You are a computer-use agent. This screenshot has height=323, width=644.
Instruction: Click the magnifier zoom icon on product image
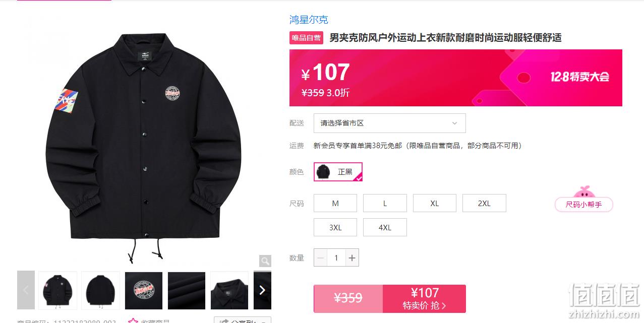(x=265, y=261)
